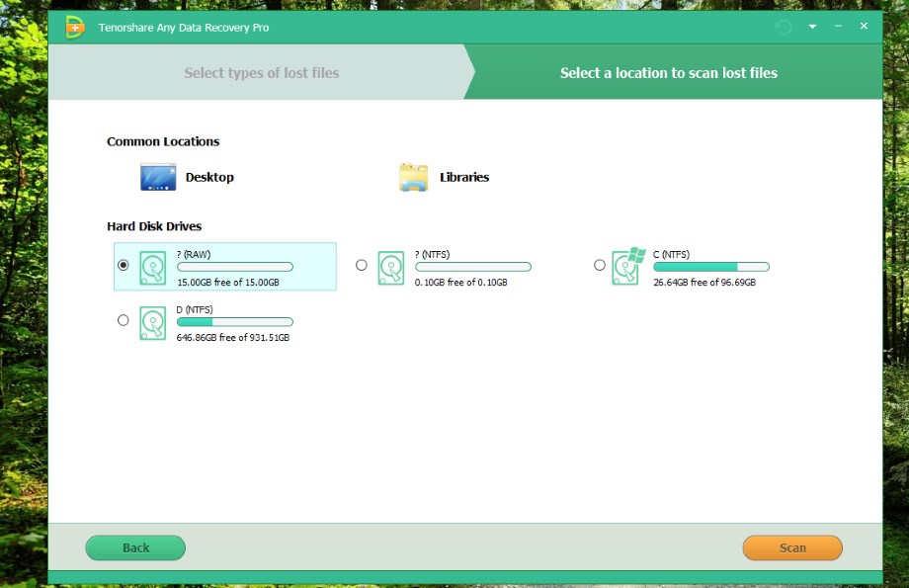Select the ? (NTFS) 0.10GB drive radio button
909x588 pixels.
coord(362,265)
